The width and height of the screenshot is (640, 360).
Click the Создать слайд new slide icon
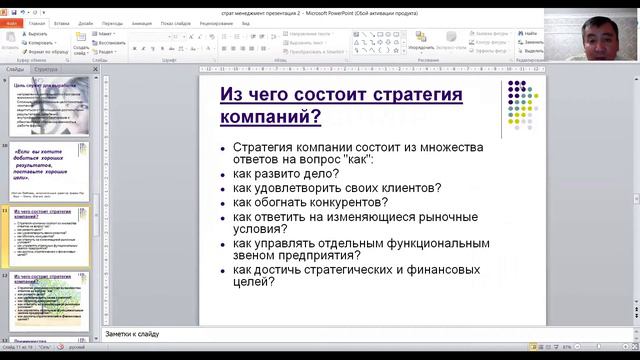coord(81,38)
